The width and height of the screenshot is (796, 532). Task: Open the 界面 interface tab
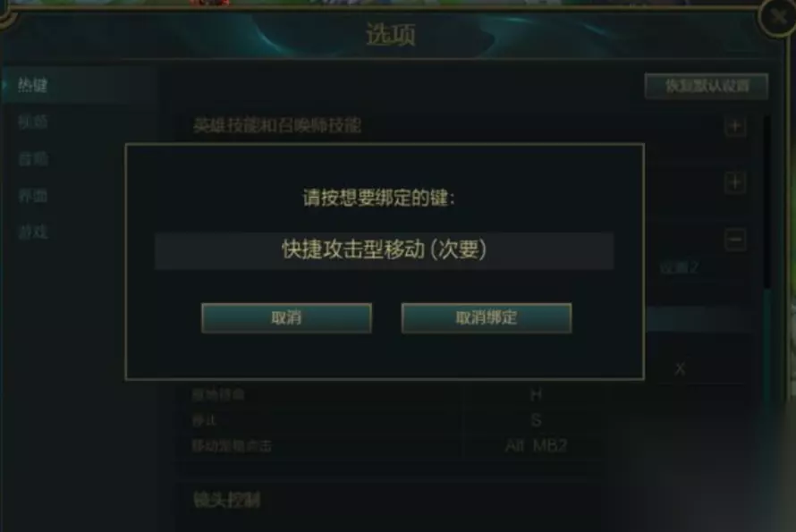click(32, 196)
